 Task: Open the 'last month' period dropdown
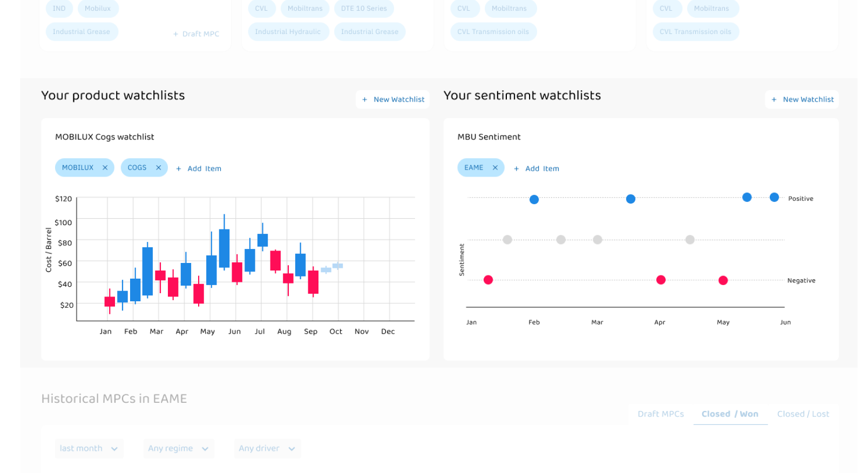pos(89,449)
